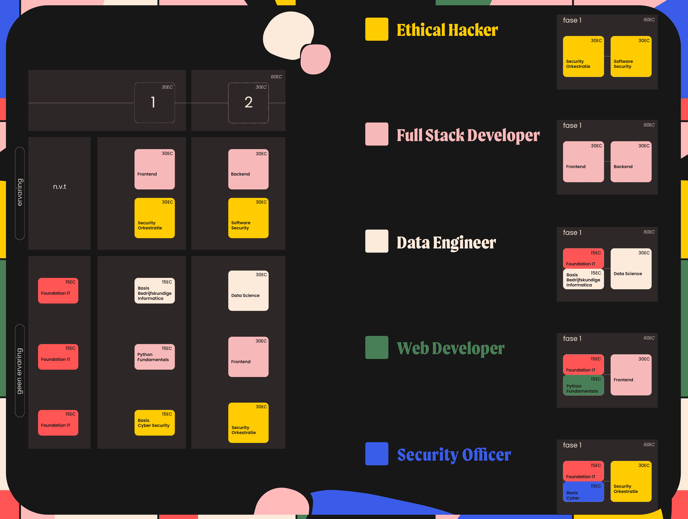This screenshot has height=519, width=688.
Task: Click the yellow Ethical Hacker legend swatch
Action: [x=376, y=29]
